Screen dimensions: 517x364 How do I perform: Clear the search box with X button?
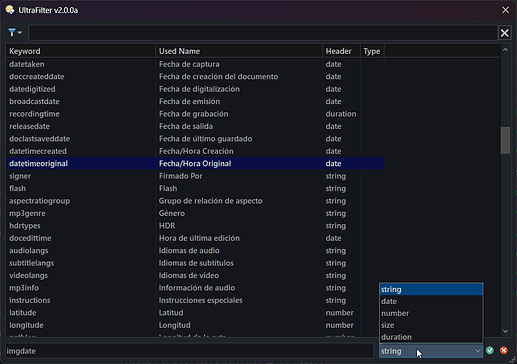[x=504, y=33]
